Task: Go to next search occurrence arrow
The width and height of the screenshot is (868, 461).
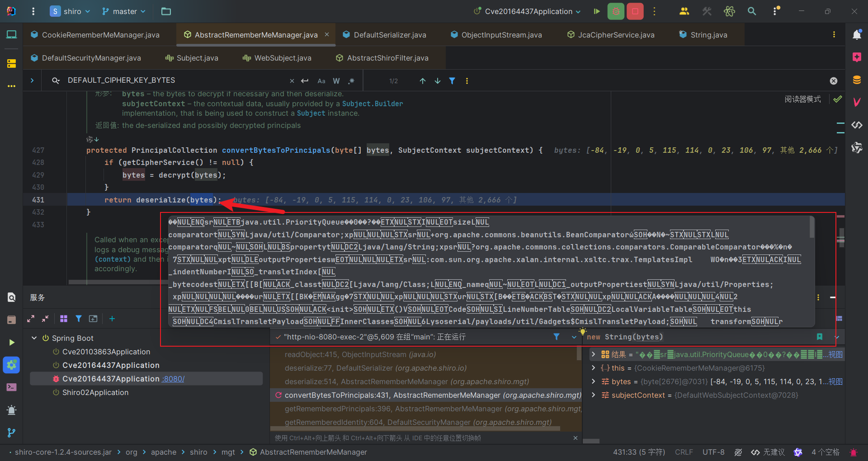Action: [438, 81]
